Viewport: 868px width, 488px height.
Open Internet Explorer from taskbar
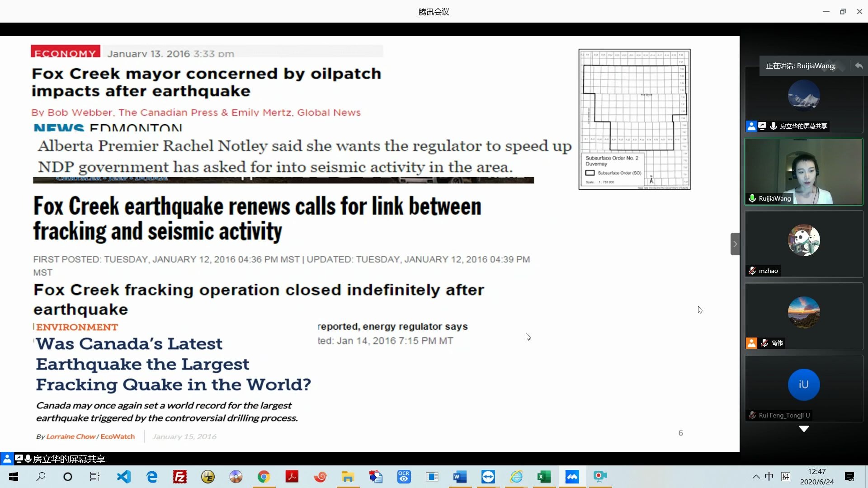[516, 477]
